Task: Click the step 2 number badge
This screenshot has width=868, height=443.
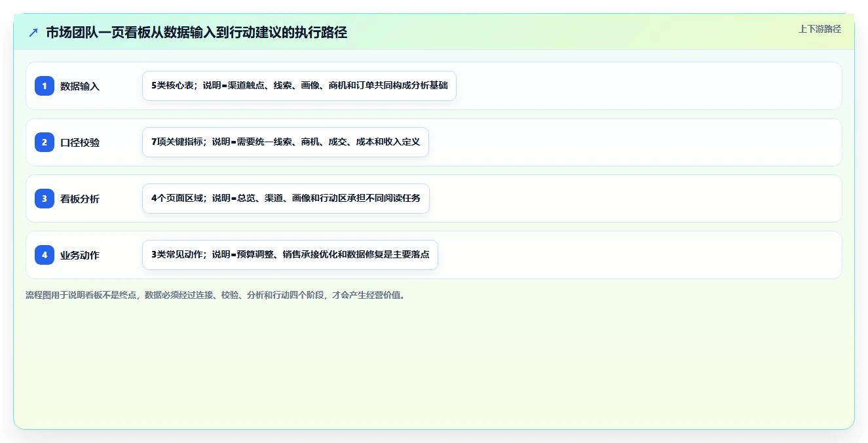Action: (x=45, y=142)
